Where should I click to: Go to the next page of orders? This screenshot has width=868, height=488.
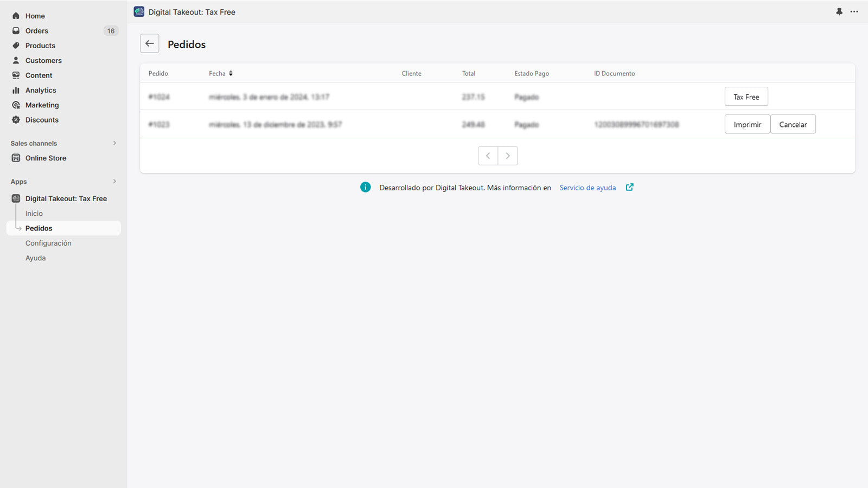[508, 156]
